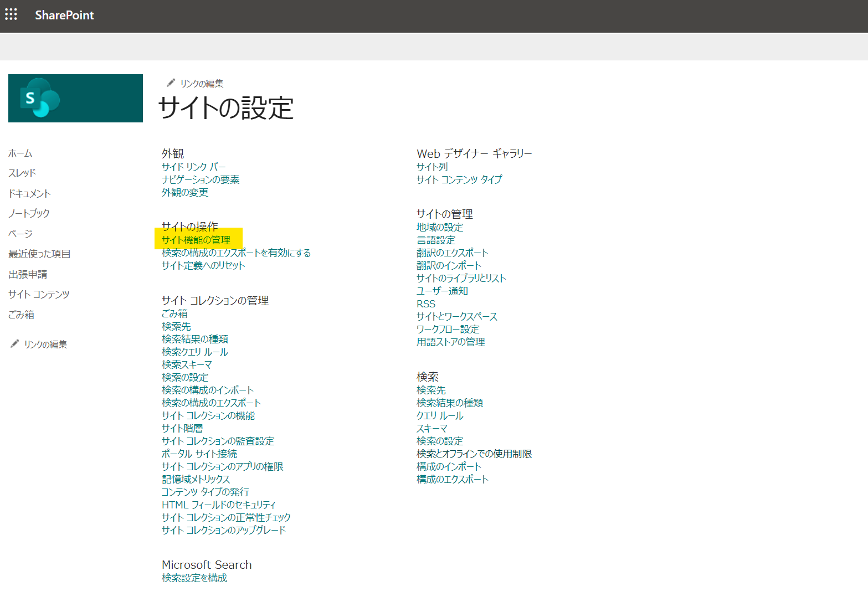The height and width of the screenshot is (612, 868).
Task: Open 言語設定 link
Action: click(x=436, y=240)
